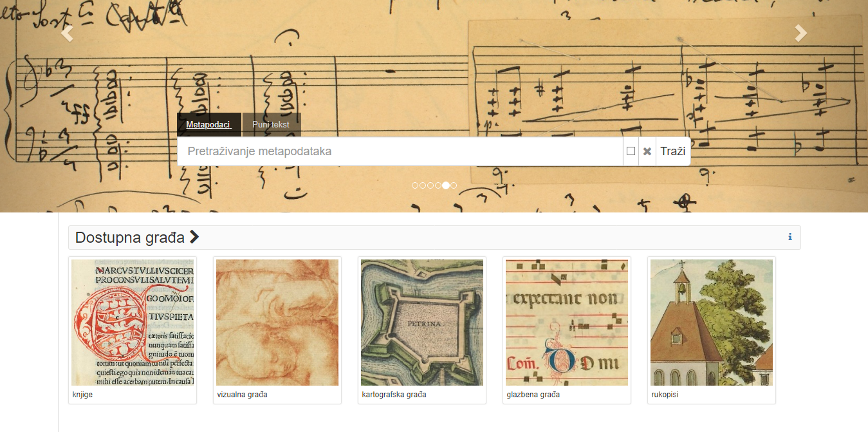This screenshot has height=432, width=868.
Task: Focus the Pretraživanje metapodataka search field
Action: pyautogui.click(x=400, y=151)
